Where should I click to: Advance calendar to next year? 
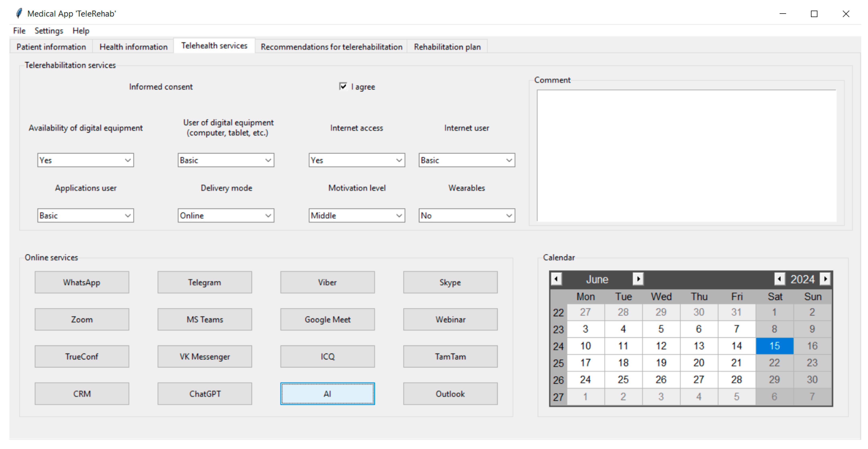pyautogui.click(x=825, y=279)
